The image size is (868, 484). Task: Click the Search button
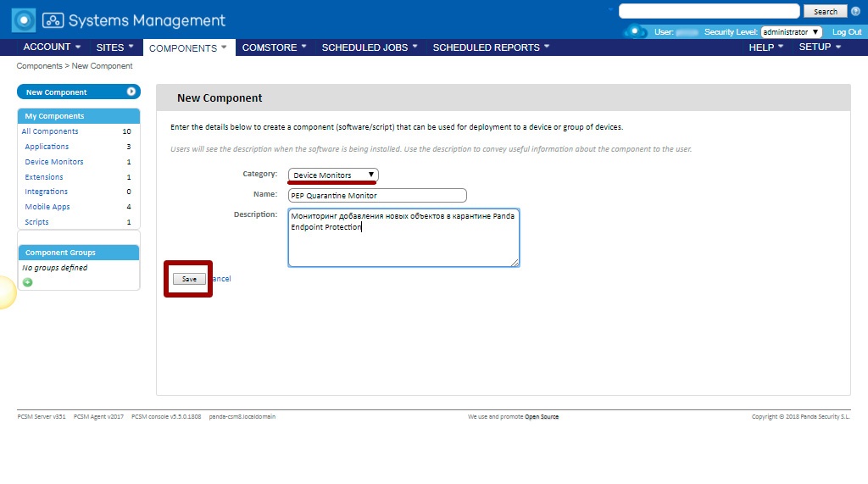pyautogui.click(x=826, y=12)
